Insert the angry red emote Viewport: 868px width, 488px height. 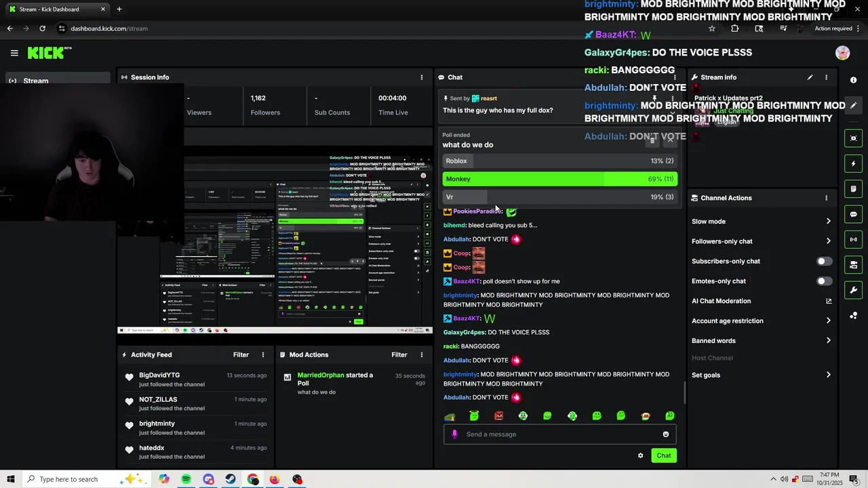coord(498,415)
